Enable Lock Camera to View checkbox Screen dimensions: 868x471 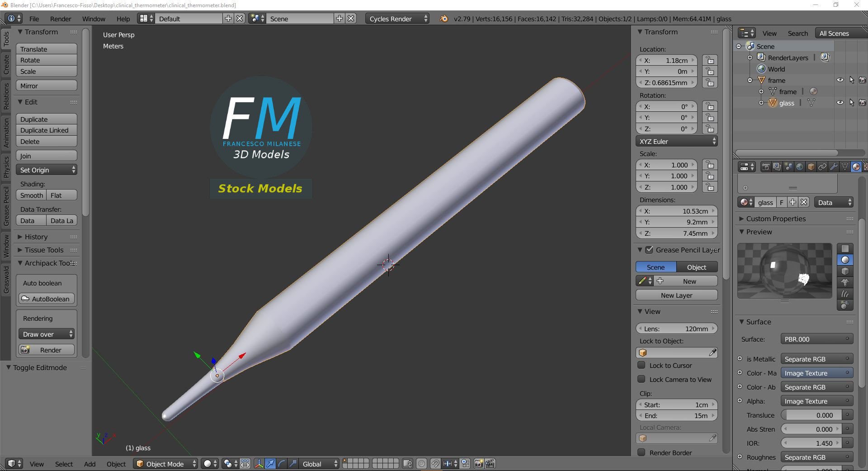641,379
